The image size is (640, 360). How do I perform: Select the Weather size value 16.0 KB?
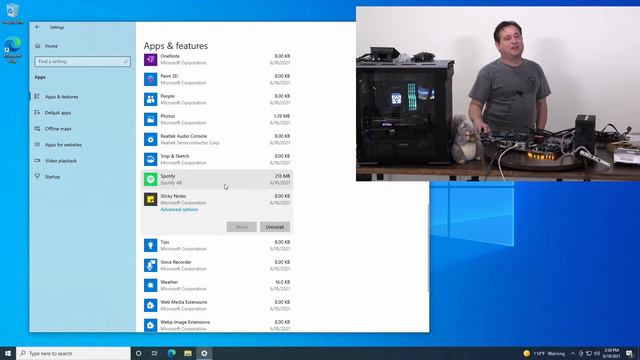pos(282,282)
